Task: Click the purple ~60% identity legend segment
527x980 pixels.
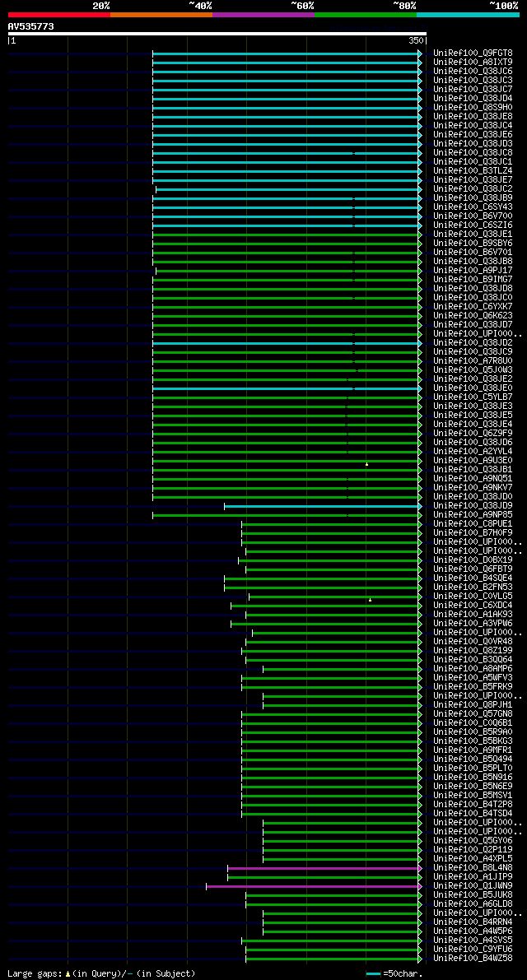Action: click(263, 14)
